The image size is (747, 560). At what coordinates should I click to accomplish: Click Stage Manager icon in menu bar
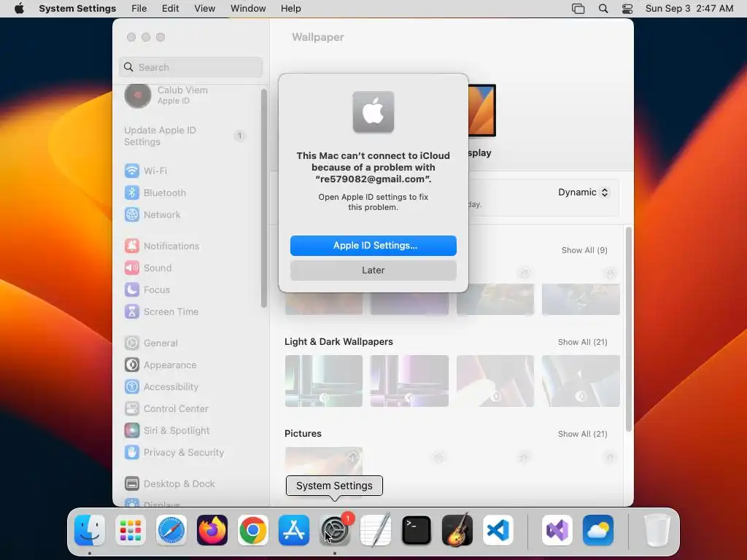point(578,9)
